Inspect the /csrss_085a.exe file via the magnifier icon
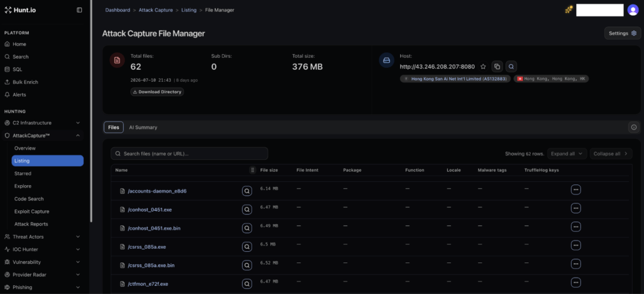 247,247
